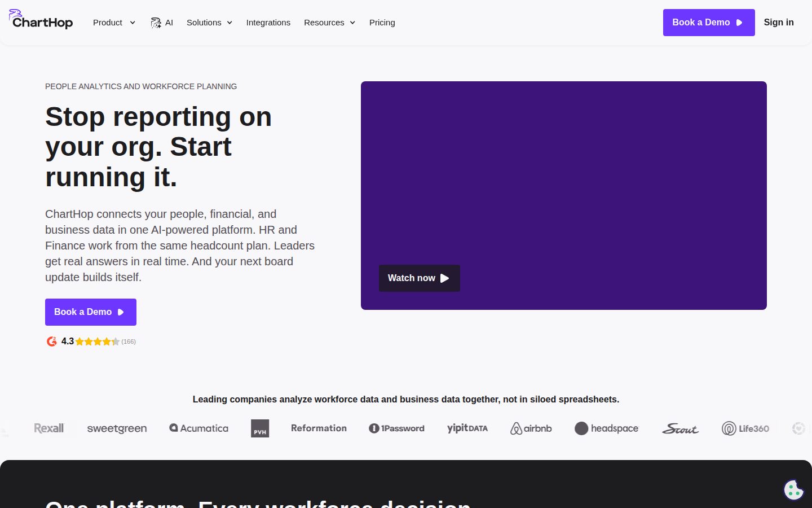
Task: Play the video with Watch now
Action: click(x=420, y=278)
